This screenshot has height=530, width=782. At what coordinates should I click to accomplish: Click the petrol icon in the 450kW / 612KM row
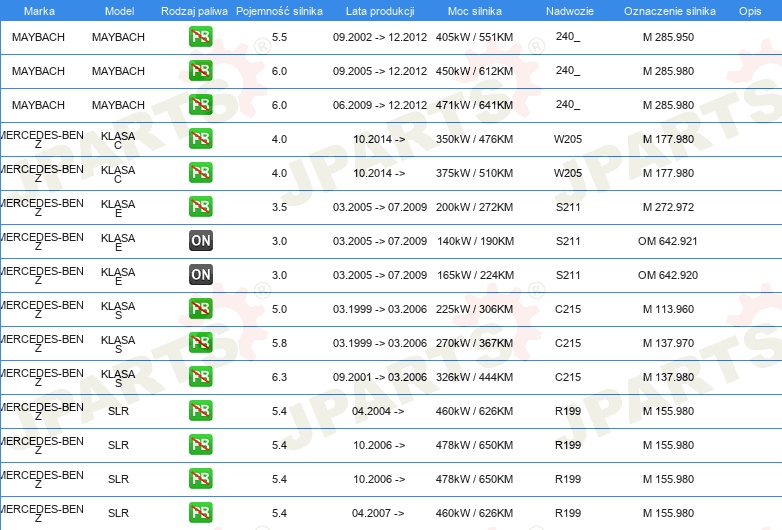(200, 71)
